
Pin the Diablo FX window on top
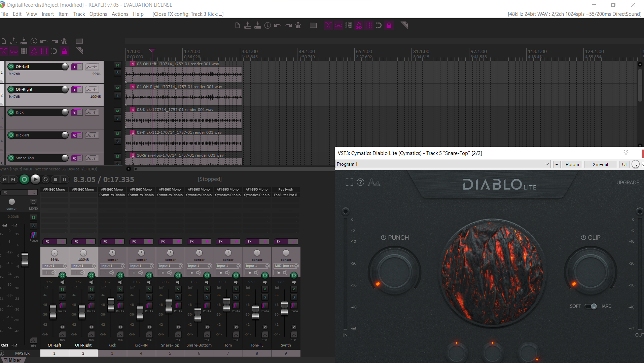[626, 153]
